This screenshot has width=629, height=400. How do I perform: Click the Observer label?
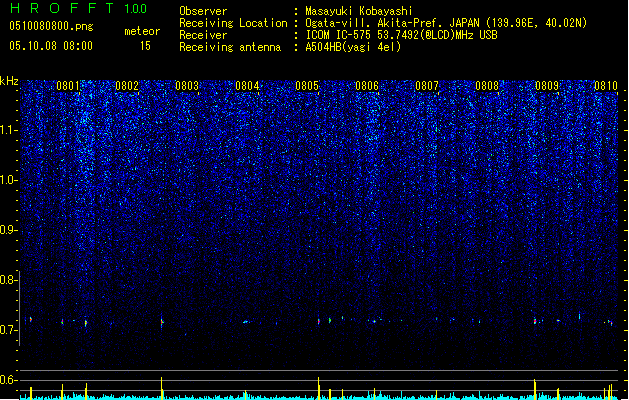[x=203, y=11]
